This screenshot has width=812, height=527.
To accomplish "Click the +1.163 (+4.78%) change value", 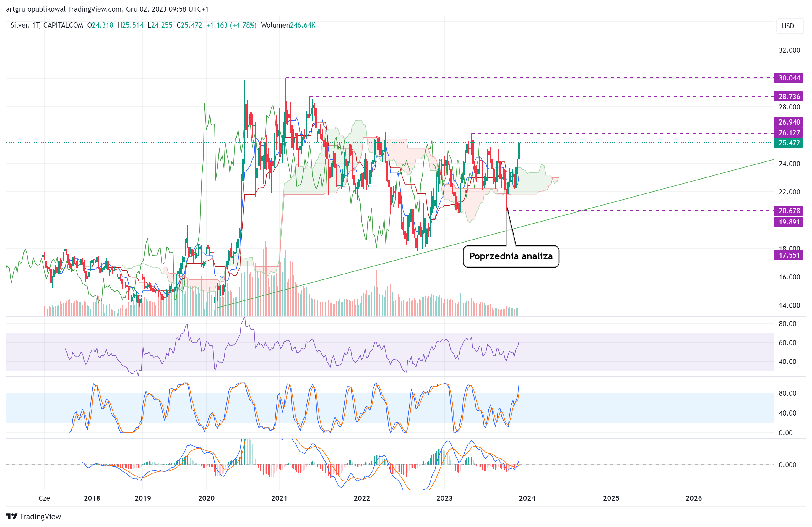I will (231, 25).
